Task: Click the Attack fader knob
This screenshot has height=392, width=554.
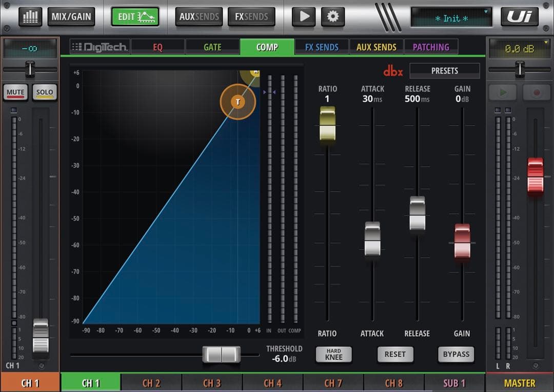Action: tap(372, 239)
